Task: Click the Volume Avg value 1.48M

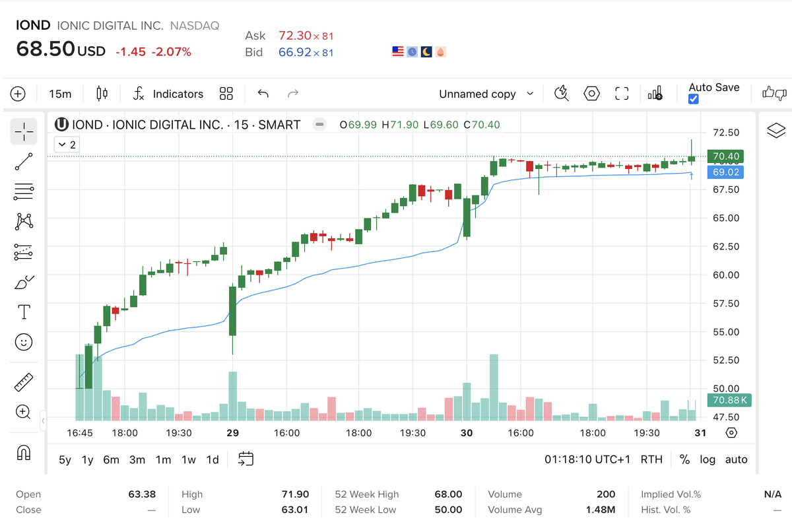Action: tap(601, 510)
